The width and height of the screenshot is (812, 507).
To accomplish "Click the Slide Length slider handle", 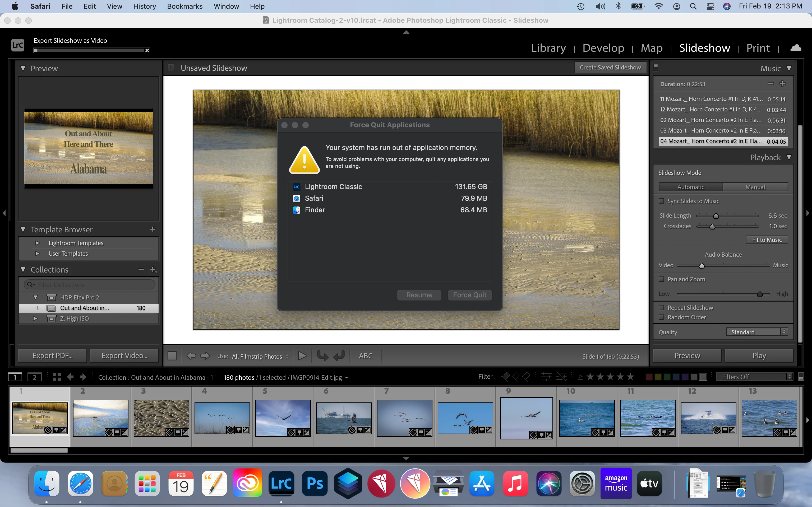I will tap(716, 216).
